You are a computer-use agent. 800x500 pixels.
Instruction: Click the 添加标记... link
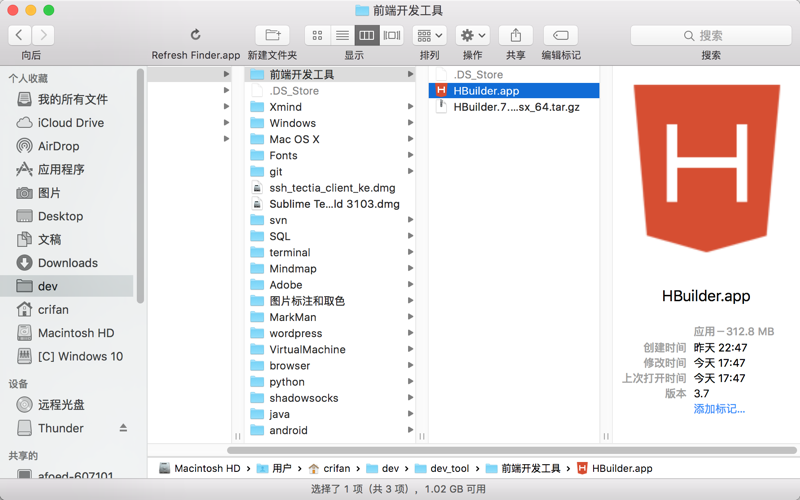719,409
